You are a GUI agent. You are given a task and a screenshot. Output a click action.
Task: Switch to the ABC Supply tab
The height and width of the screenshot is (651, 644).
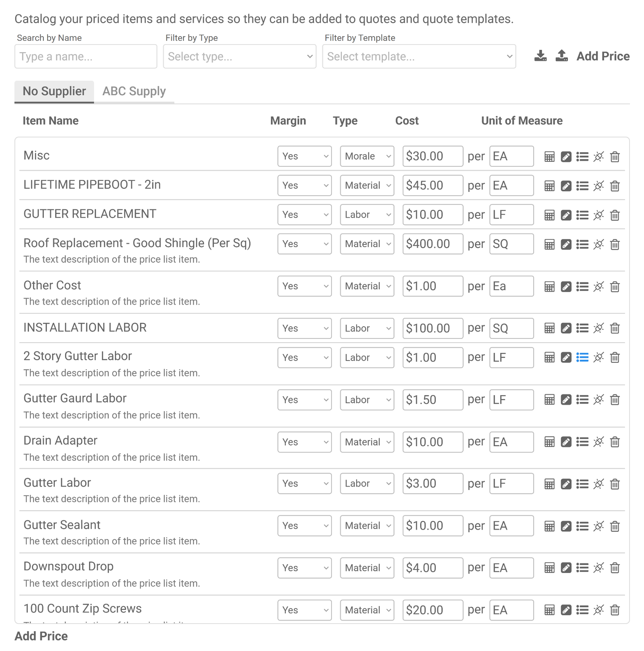coord(134,91)
